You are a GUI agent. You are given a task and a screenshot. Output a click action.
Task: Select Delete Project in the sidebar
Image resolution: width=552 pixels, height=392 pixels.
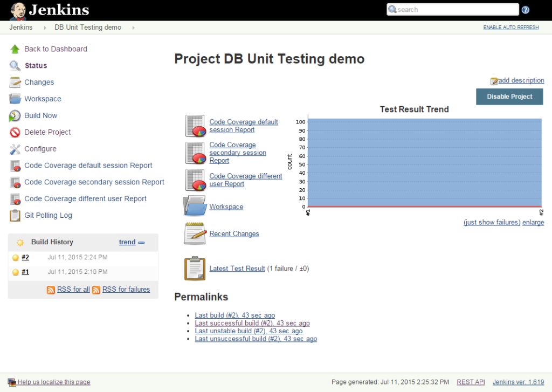coord(47,132)
